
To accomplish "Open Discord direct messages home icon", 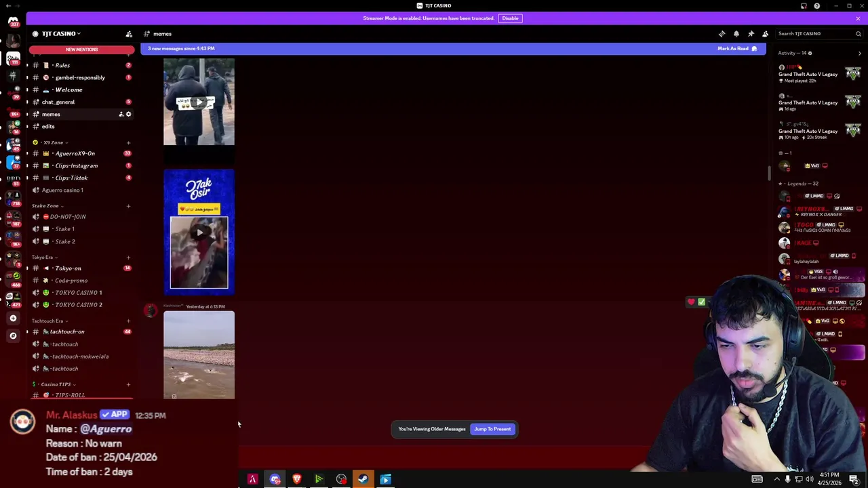I will coord(13,21).
